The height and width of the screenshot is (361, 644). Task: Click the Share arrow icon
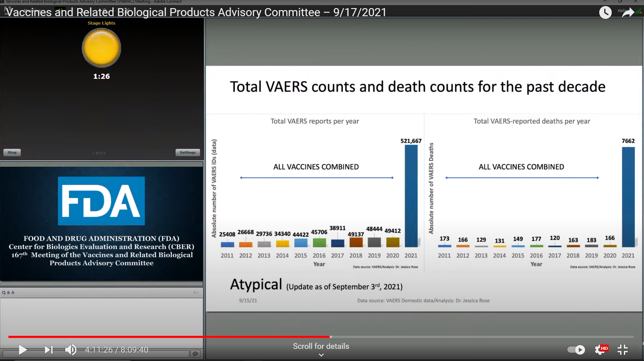pyautogui.click(x=628, y=13)
